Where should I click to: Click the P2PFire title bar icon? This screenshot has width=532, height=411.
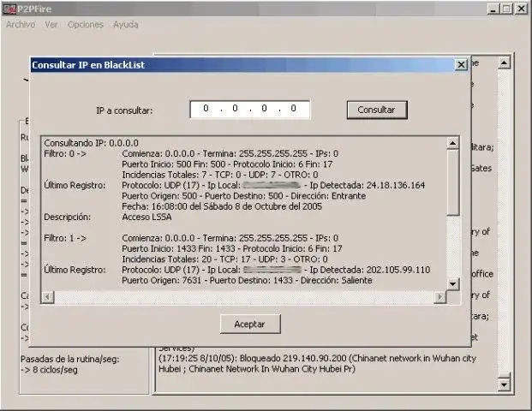tap(9, 9)
